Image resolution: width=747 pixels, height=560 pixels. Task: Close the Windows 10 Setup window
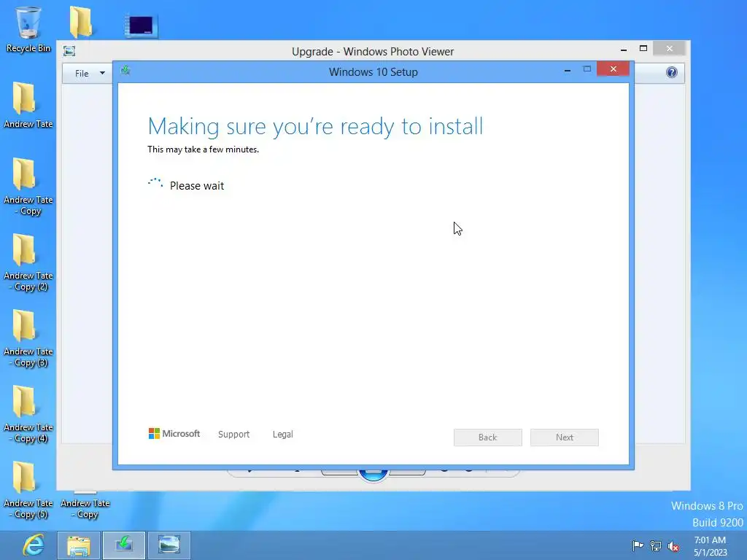(613, 69)
